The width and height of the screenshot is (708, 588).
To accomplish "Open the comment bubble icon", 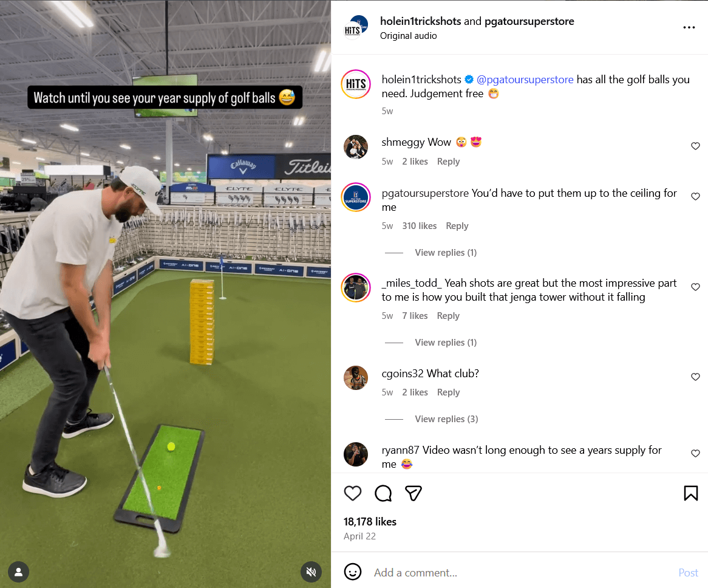I will point(383,493).
